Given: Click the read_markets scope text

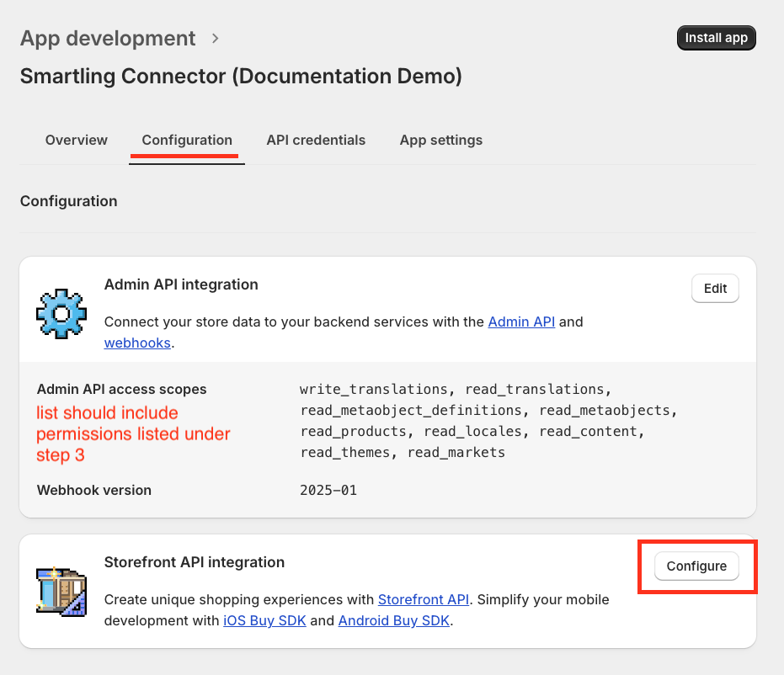Looking at the screenshot, I should pyautogui.click(x=456, y=452).
